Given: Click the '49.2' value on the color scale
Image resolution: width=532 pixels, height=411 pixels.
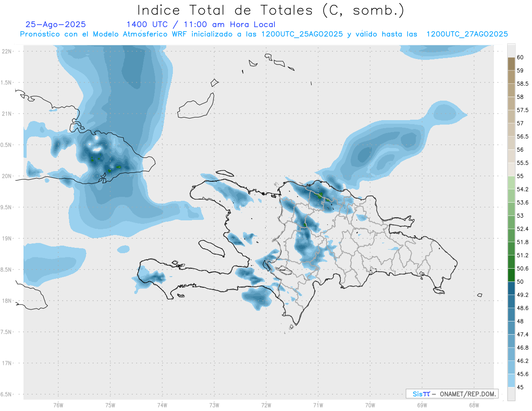Looking at the screenshot, I should click(523, 295).
